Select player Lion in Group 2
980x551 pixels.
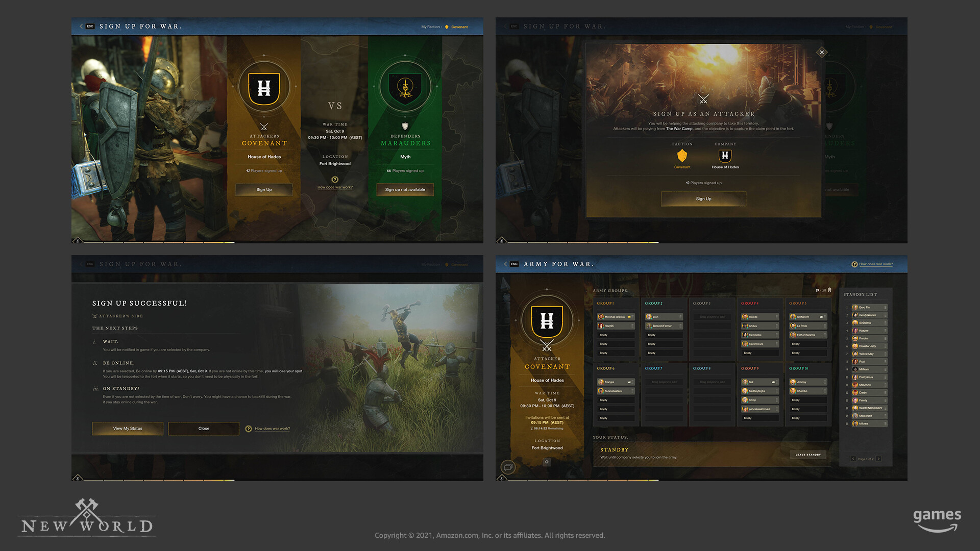664,317
